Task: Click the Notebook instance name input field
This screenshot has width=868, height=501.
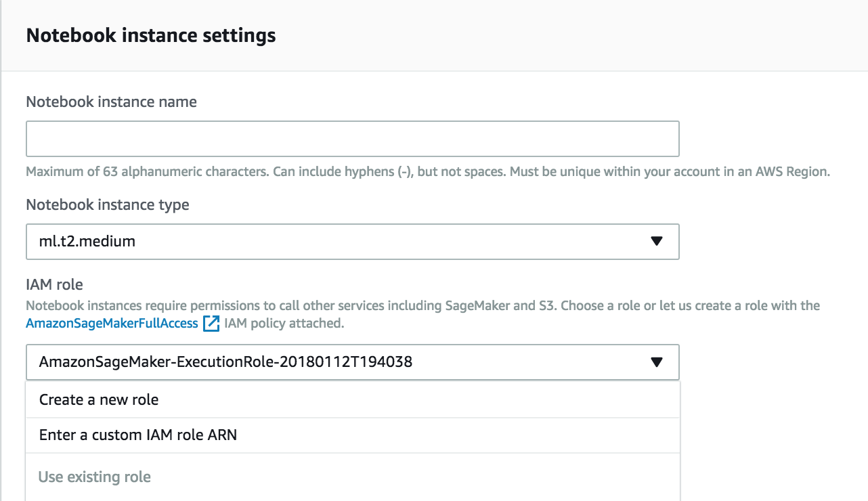Action: (352, 139)
